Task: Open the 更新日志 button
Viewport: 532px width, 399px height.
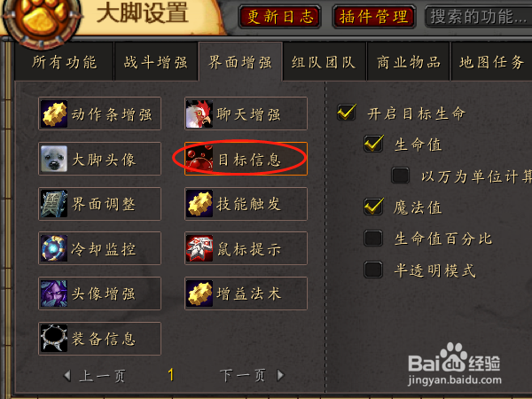Action: click(x=279, y=17)
